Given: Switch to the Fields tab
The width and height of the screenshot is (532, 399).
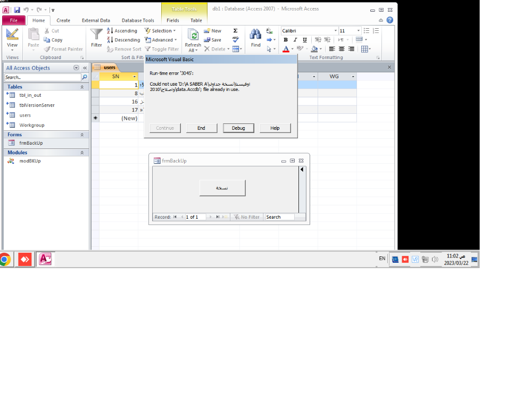Looking at the screenshot, I should click(173, 20).
